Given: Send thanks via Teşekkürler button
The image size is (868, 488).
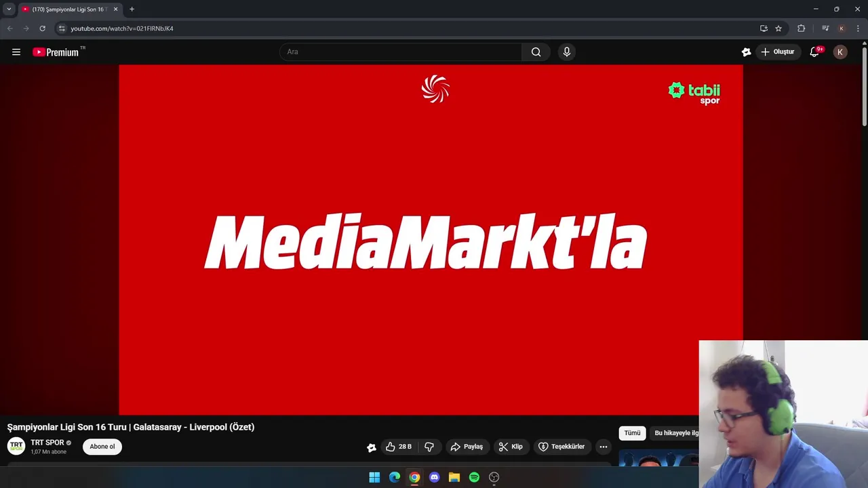Looking at the screenshot, I should pyautogui.click(x=561, y=447).
